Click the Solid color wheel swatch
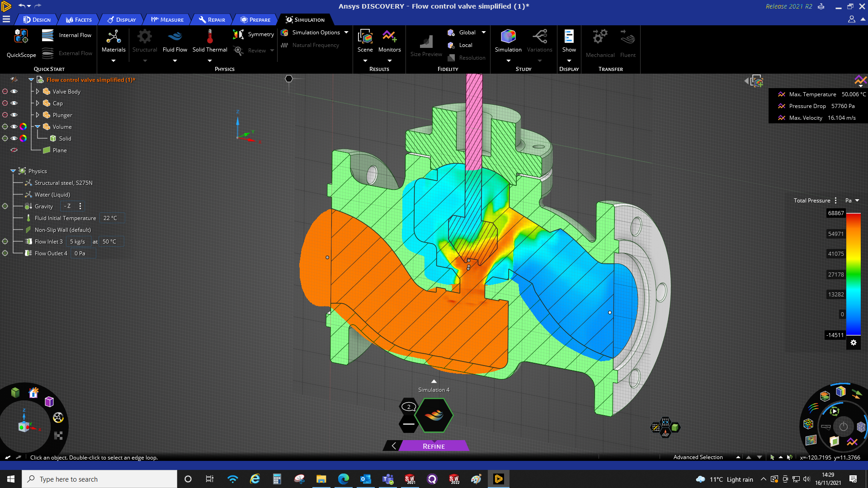This screenshot has width=868, height=488. click(x=23, y=138)
